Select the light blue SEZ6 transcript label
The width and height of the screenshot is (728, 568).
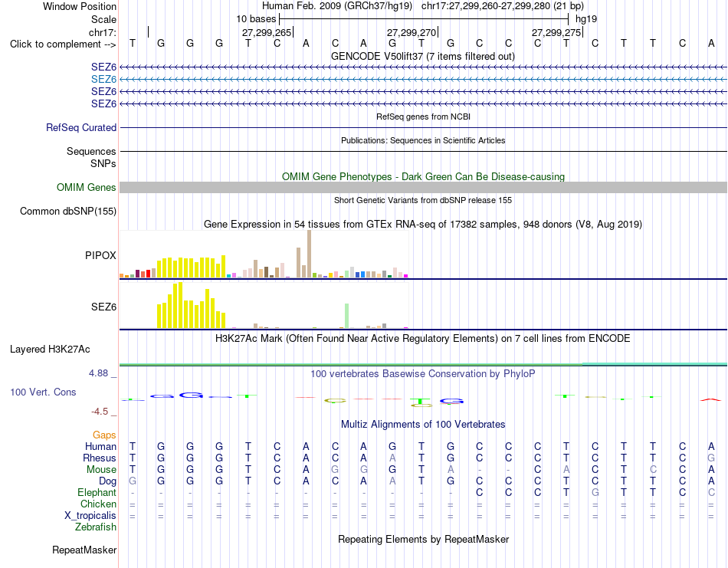103,80
